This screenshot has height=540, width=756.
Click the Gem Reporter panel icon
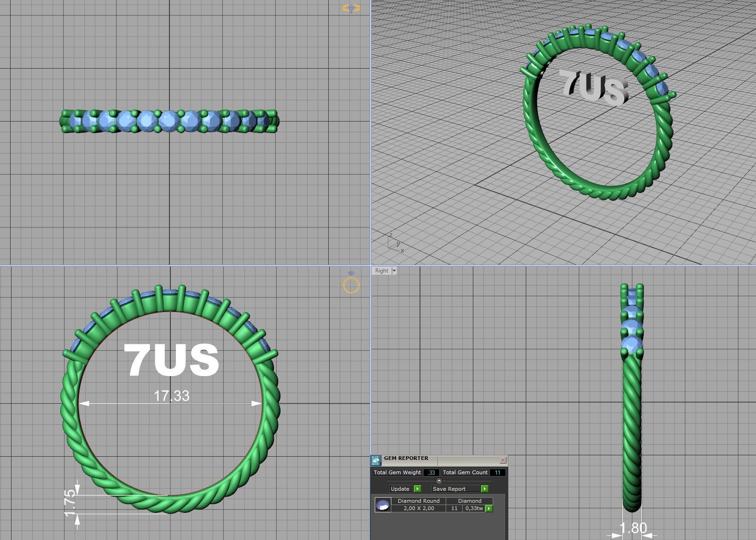(376, 460)
